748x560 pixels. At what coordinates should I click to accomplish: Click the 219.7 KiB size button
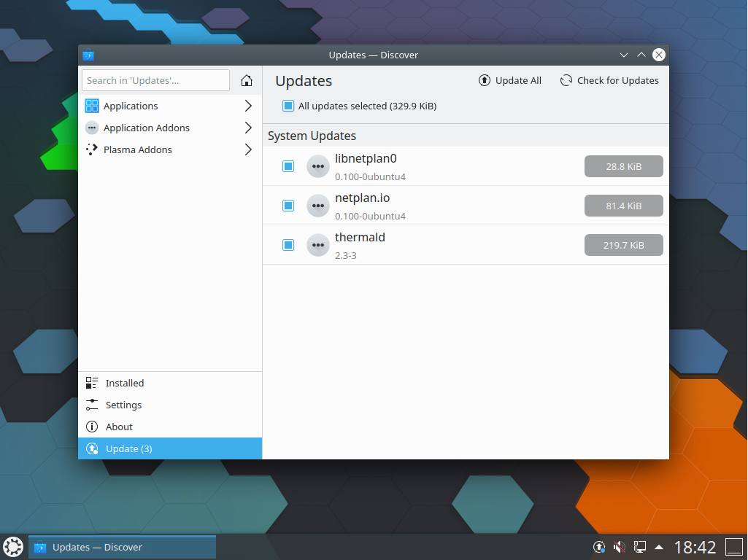coord(623,245)
